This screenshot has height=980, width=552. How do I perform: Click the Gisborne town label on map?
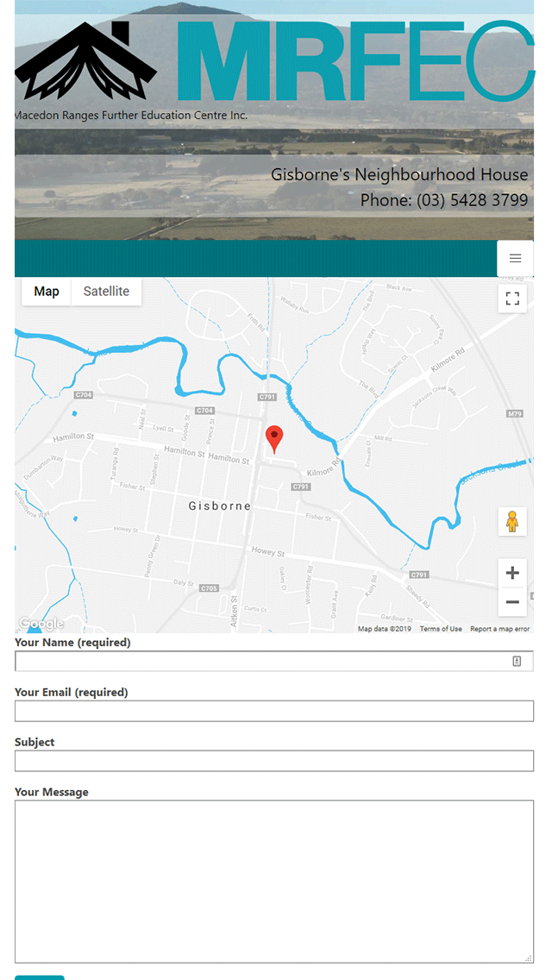[219, 506]
